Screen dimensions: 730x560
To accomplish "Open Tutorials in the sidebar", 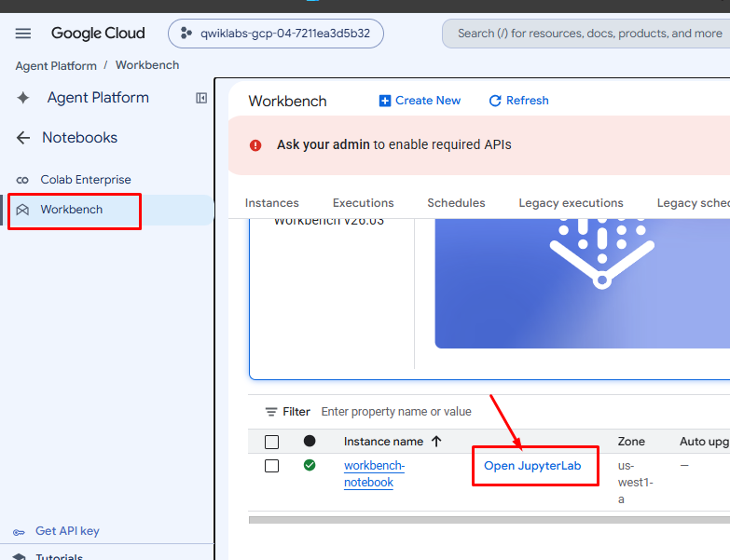I will pyautogui.click(x=59, y=556).
